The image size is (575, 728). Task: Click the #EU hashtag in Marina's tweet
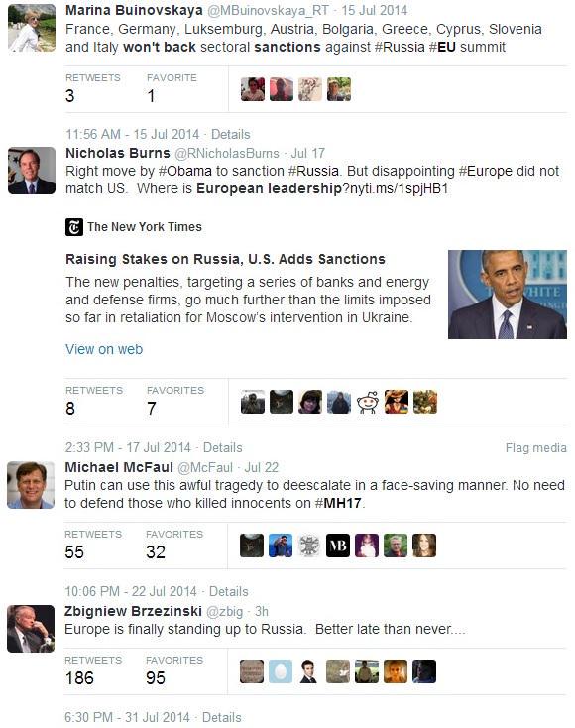click(442, 47)
